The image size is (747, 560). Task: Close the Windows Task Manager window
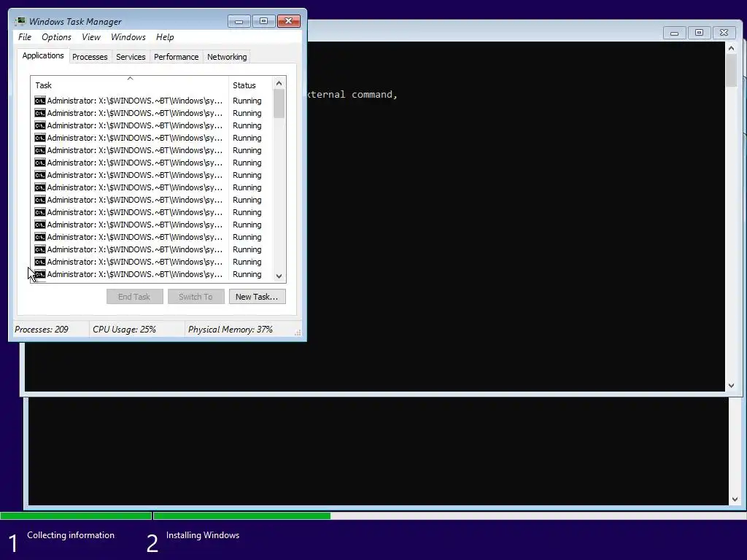pyautogui.click(x=289, y=21)
